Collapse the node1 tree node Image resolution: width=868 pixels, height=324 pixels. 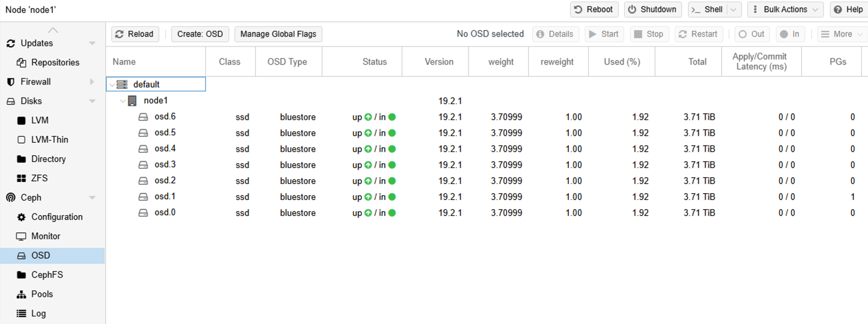(x=123, y=100)
